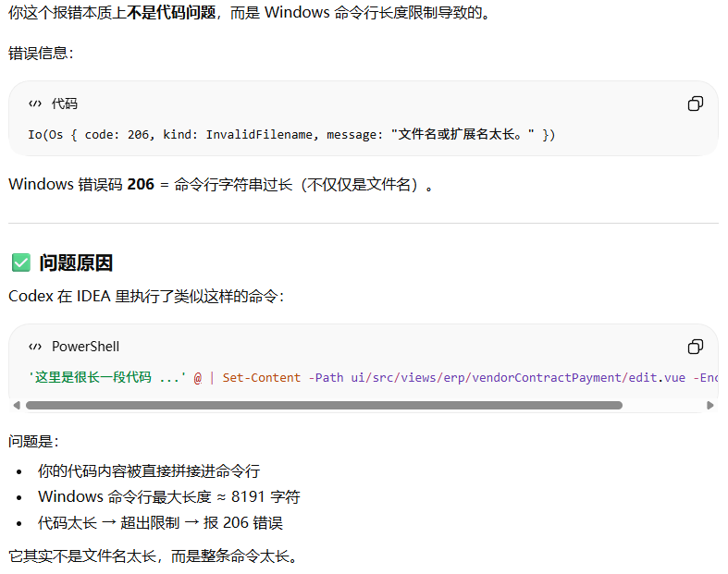Click bullet '你的代码内容被直接拼接进命令行'
This screenshot has height=574, width=728.
point(149,471)
